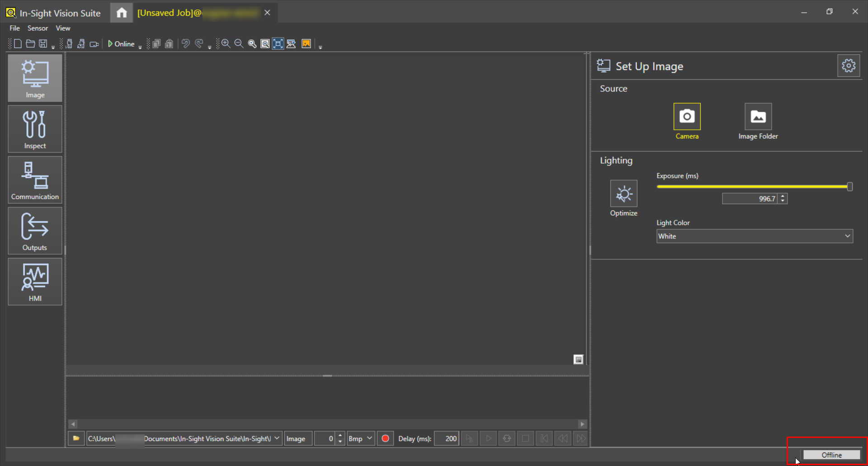The height and width of the screenshot is (466, 868).
Task: Click the home tab icon
Action: click(x=122, y=13)
